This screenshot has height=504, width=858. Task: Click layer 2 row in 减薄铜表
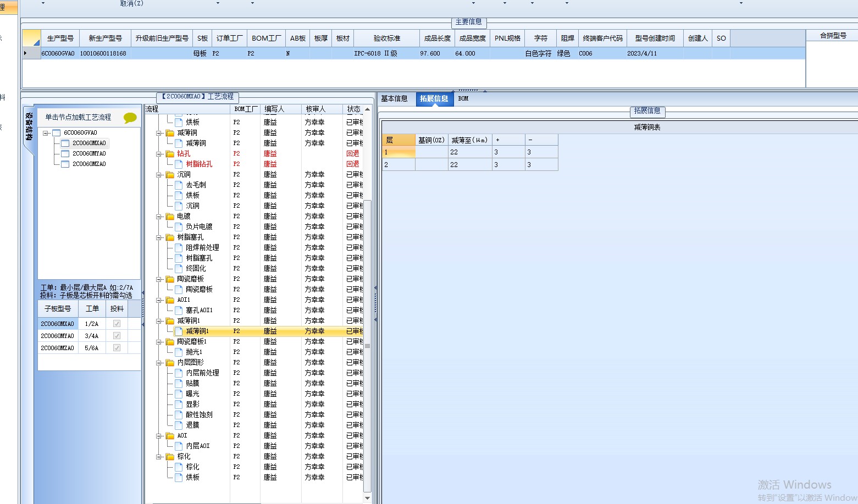470,164
